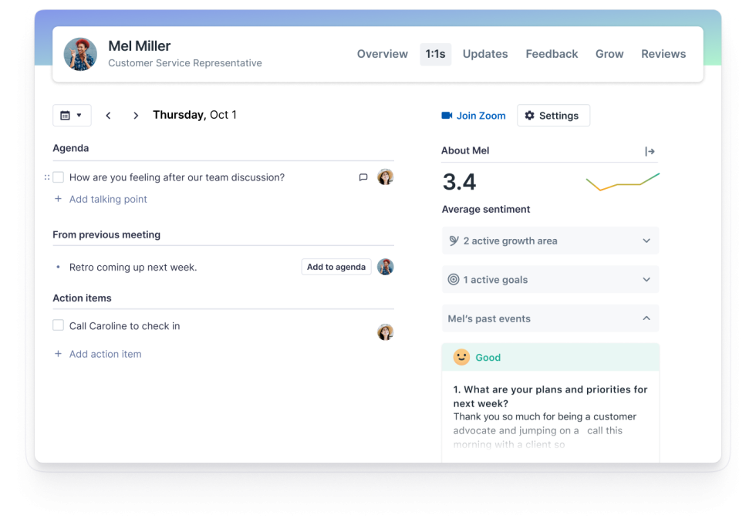Check off Call Caroline to check in
This screenshot has width=756, height=532.
[59, 325]
